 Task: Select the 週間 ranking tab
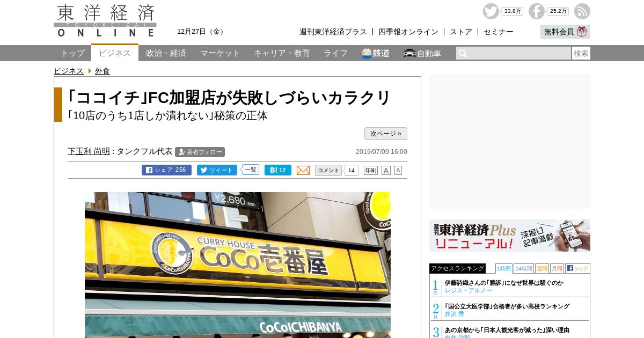(541, 268)
